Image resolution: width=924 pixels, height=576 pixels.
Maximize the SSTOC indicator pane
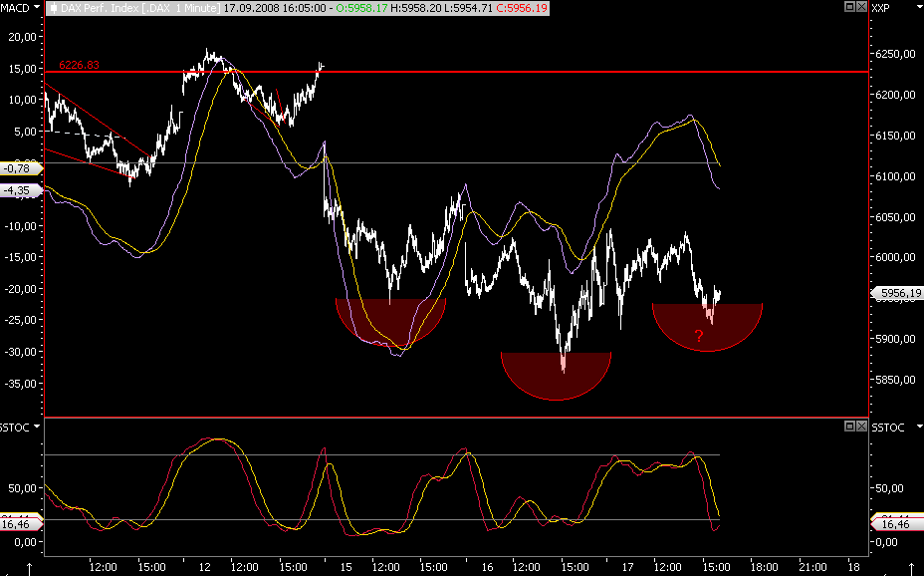tap(849, 426)
